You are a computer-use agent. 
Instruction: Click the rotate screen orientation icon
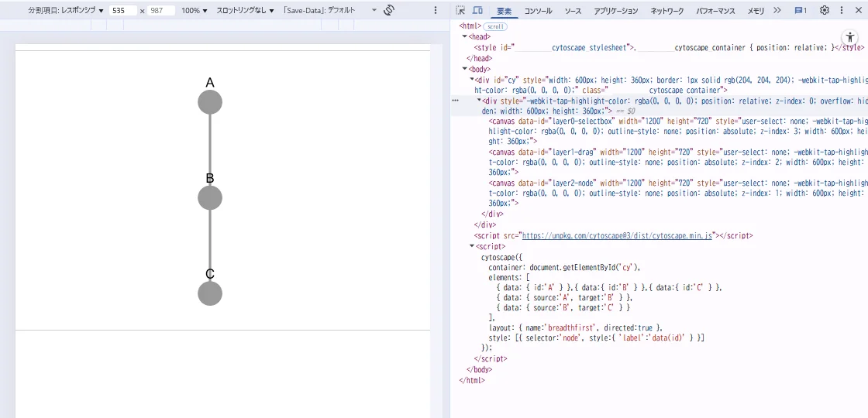(x=389, y=11)
